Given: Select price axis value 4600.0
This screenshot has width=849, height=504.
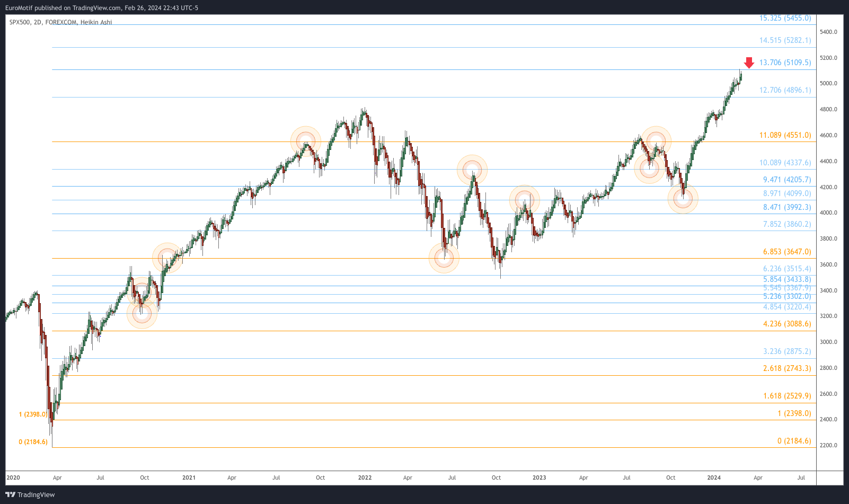Looking at the screenshot, I should [828, 135].
